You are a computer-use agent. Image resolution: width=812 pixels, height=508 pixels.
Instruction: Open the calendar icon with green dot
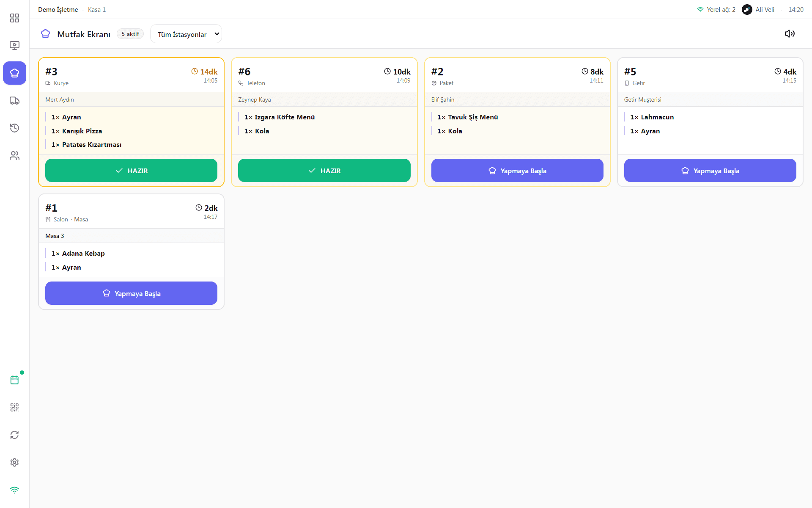pos(14,380)
